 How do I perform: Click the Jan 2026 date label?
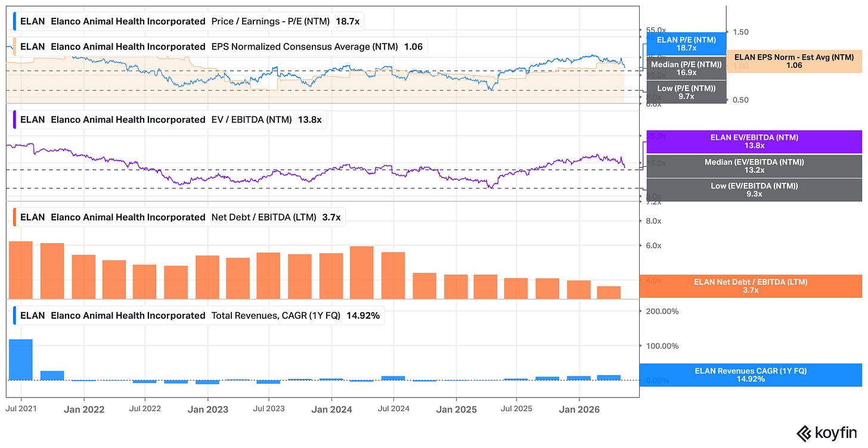(x=580, y=409)
